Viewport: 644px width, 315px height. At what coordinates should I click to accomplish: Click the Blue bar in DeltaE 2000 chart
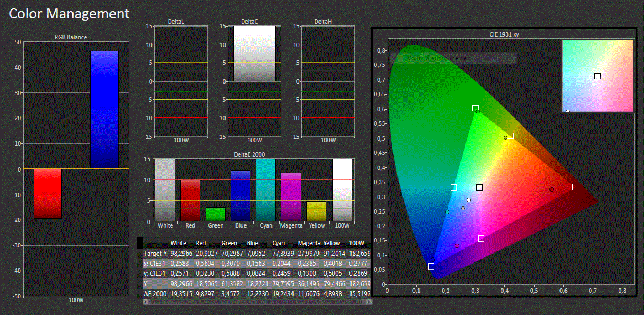coord(240,196)
